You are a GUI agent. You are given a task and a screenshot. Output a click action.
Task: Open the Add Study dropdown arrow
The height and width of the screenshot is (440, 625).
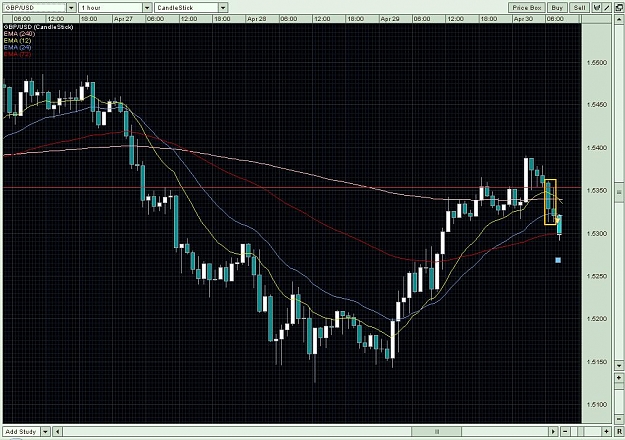pyautogui.click(x=45, y=432)
